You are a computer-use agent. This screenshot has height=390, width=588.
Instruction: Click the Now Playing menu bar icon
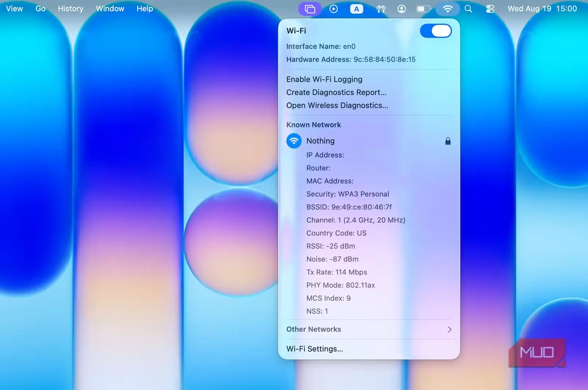(x=334, y=9)
